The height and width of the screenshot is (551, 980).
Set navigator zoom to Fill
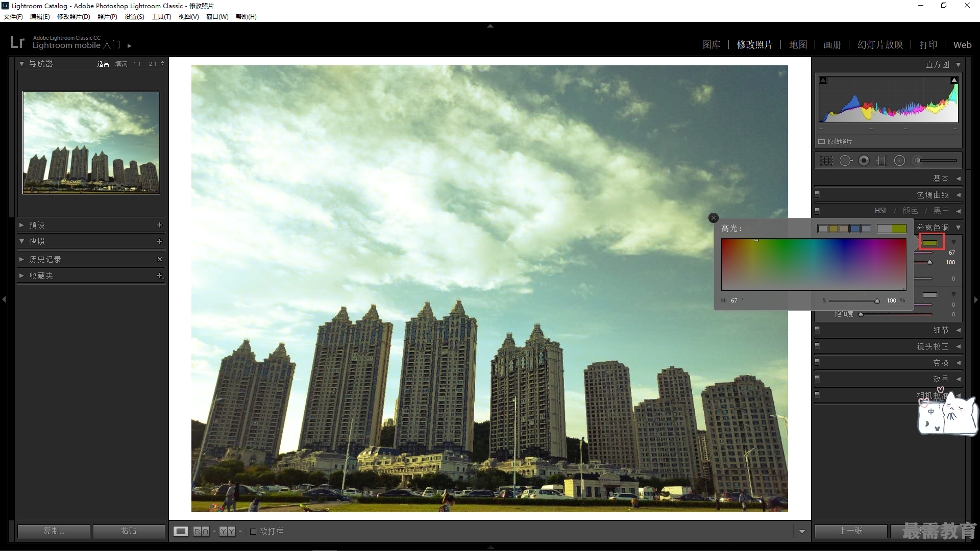[121, 64]
